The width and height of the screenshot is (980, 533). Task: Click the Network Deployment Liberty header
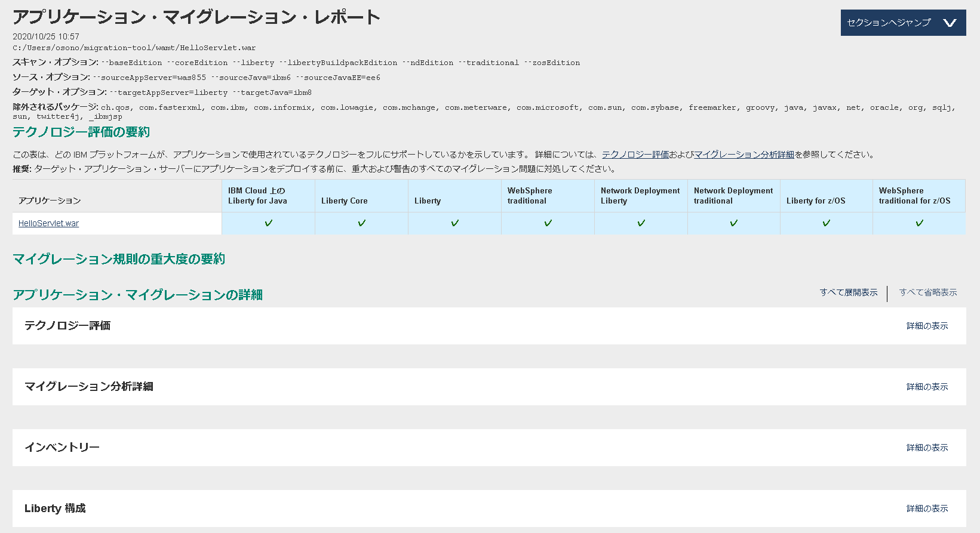(640, 196)
